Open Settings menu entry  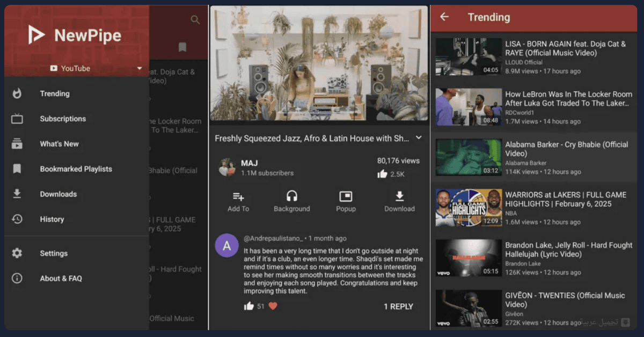click(x=54, y=253)
